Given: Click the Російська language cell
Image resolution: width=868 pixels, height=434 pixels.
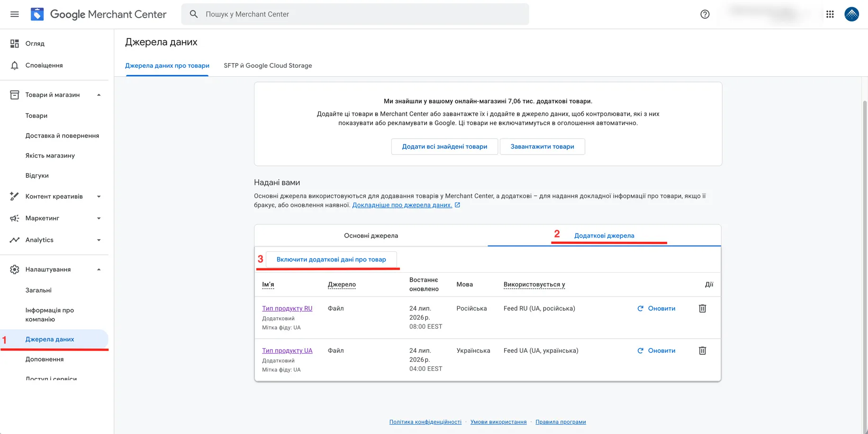Looking at the screenshot, I should click(x=471, y=308).
